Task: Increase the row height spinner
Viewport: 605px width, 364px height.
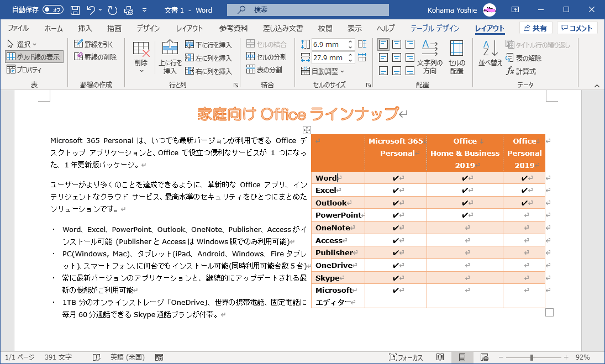Action: 350,42
